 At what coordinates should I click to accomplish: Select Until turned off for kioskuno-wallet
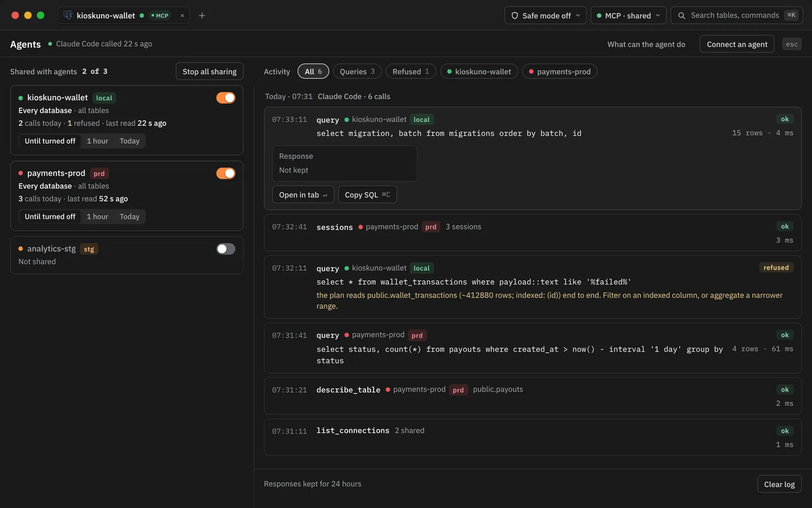50,141
